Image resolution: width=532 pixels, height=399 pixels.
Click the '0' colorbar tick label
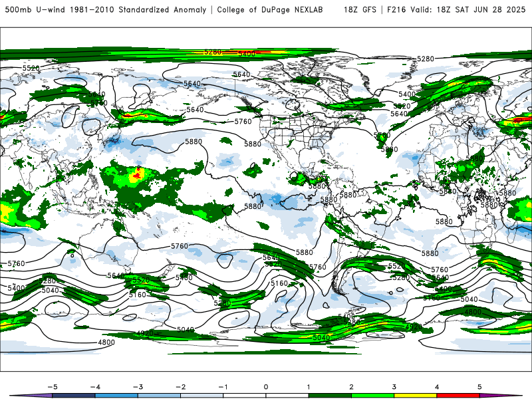(266, 387)
